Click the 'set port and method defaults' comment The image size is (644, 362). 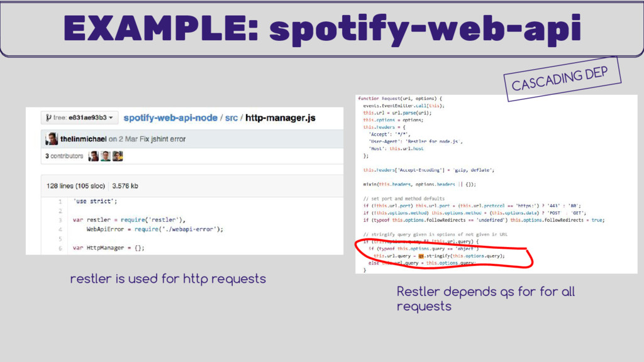(404, 199)
